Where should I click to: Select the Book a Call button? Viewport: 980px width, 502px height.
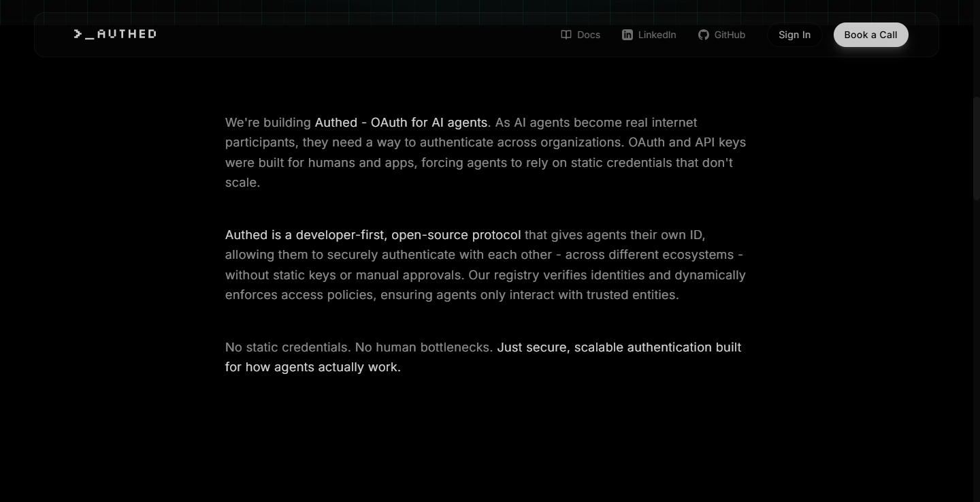[x=870, y=35]
